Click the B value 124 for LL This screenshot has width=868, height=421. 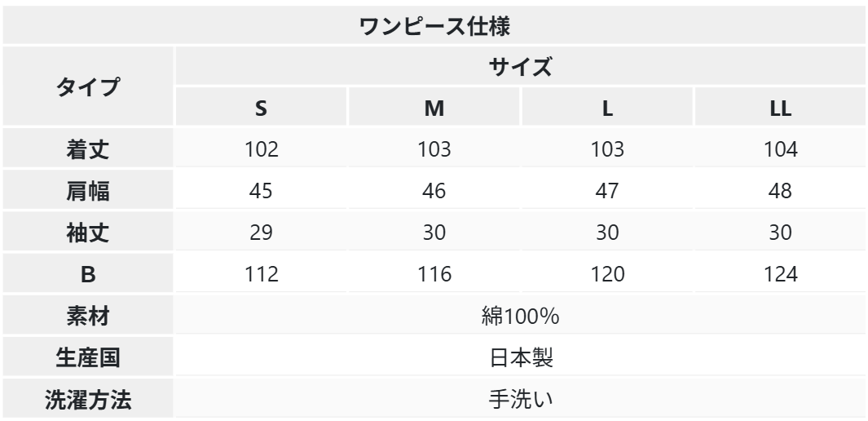[x=780, y=276]
